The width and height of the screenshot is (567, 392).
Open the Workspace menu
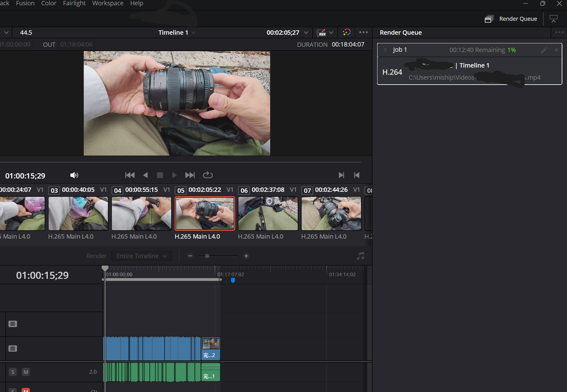coord(108,3)
